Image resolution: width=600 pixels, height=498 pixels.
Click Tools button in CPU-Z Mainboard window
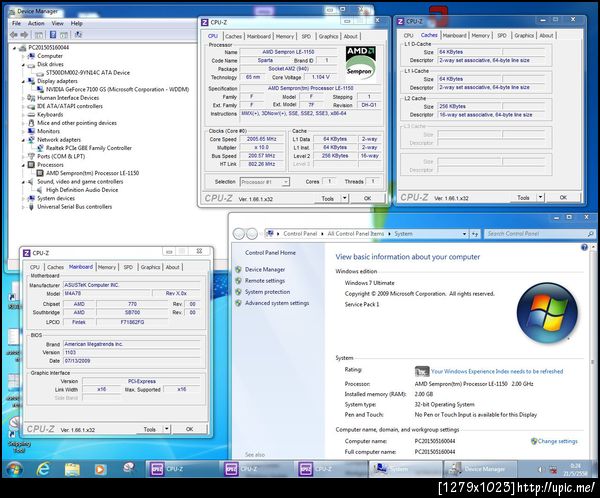pos(150,429)
